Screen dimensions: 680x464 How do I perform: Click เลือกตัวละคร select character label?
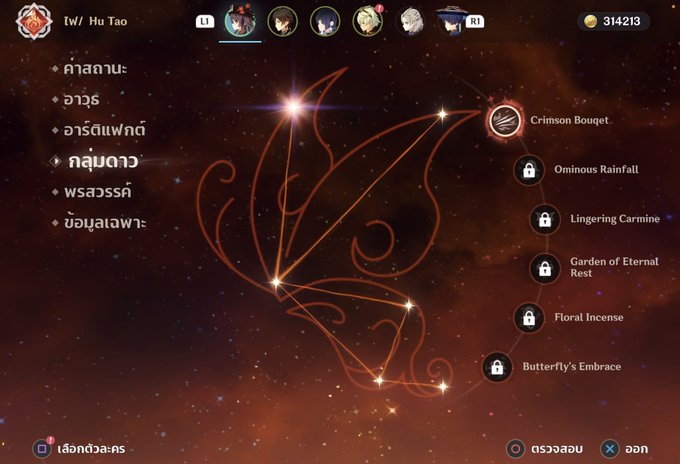(91, 448)
